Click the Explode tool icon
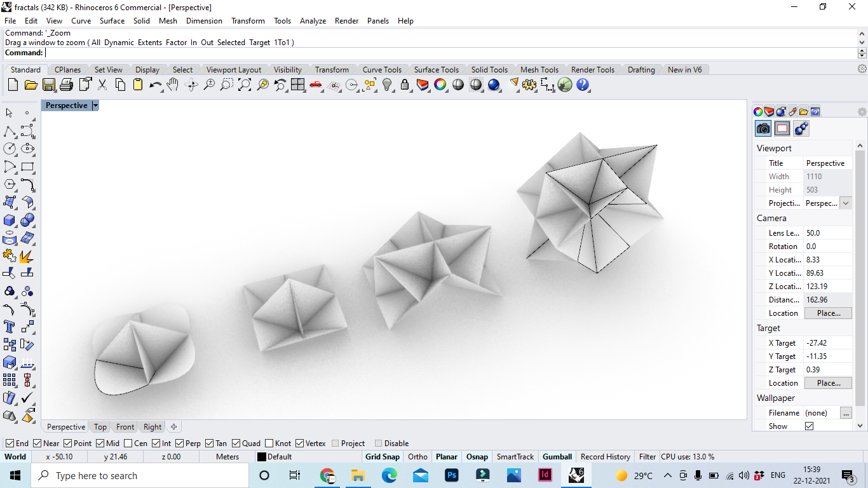 coord(27,257)
